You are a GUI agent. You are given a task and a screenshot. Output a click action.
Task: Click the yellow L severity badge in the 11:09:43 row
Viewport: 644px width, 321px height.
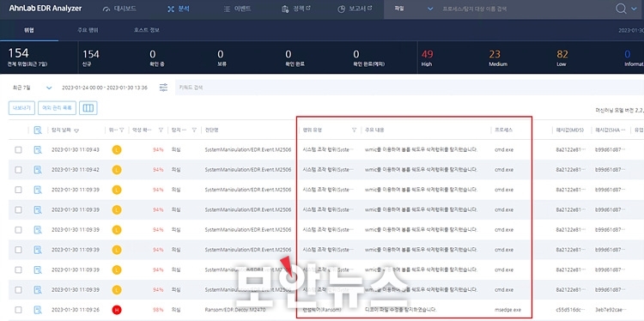[117, 150]
